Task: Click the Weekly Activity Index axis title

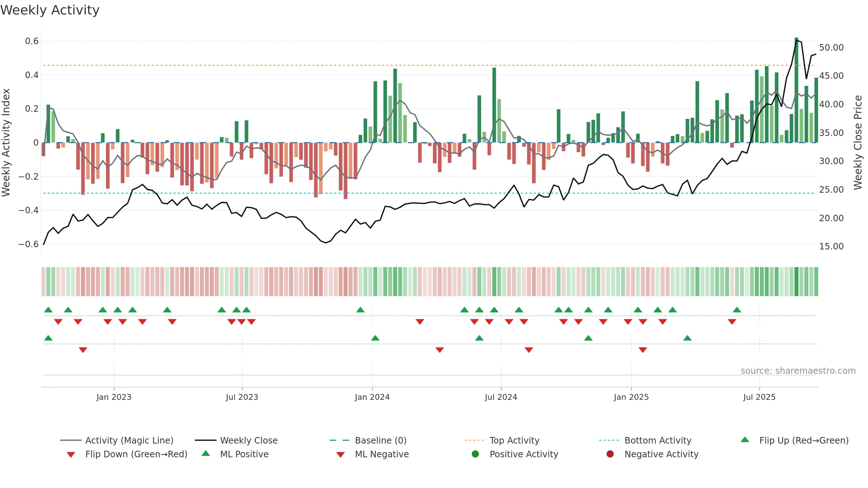Action: (6, 142)
